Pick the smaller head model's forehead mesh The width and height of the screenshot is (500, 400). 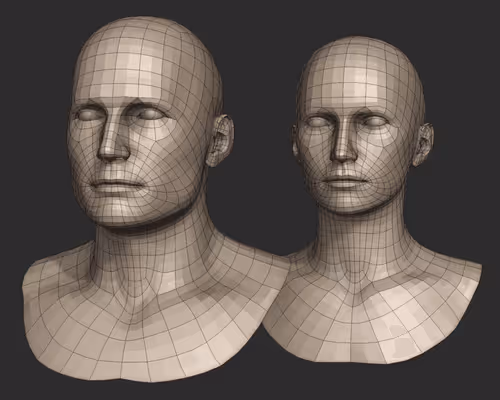click(x=357, y=87)
